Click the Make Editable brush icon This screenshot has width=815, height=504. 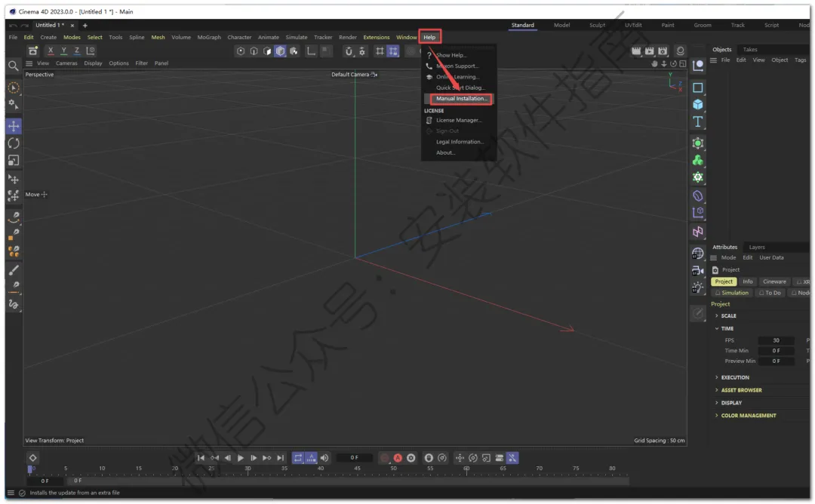click(x=698, y=313)
